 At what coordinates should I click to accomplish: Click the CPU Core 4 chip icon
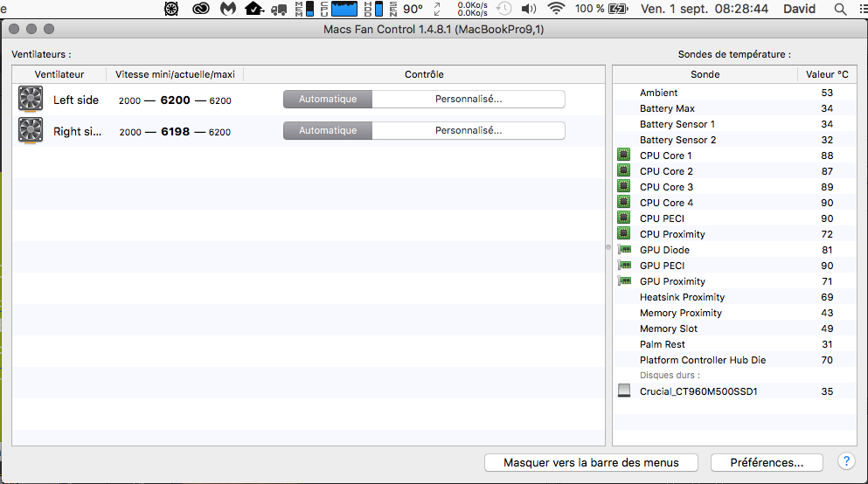tap(624, 202)
